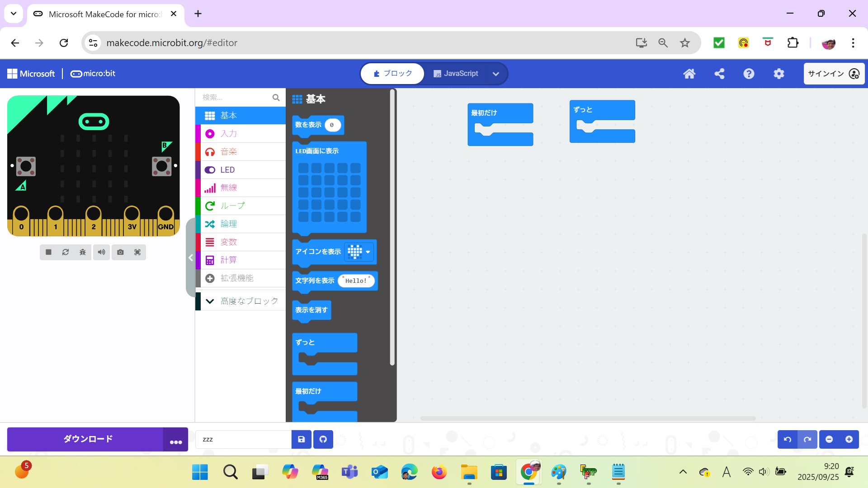Image resolution: width=868 pixels, height=488 pixels.
Task: Go to home screen via house icon
Action: click(x=689, y=74)
